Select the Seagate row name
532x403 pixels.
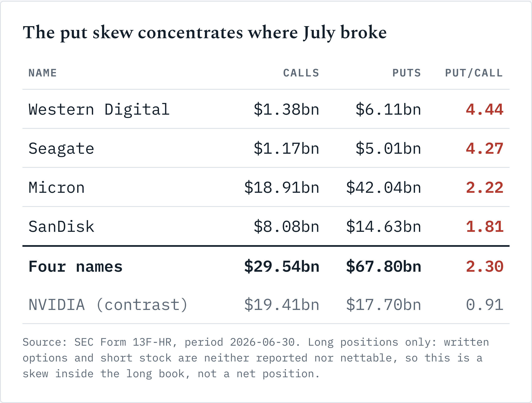pos(61,149)
